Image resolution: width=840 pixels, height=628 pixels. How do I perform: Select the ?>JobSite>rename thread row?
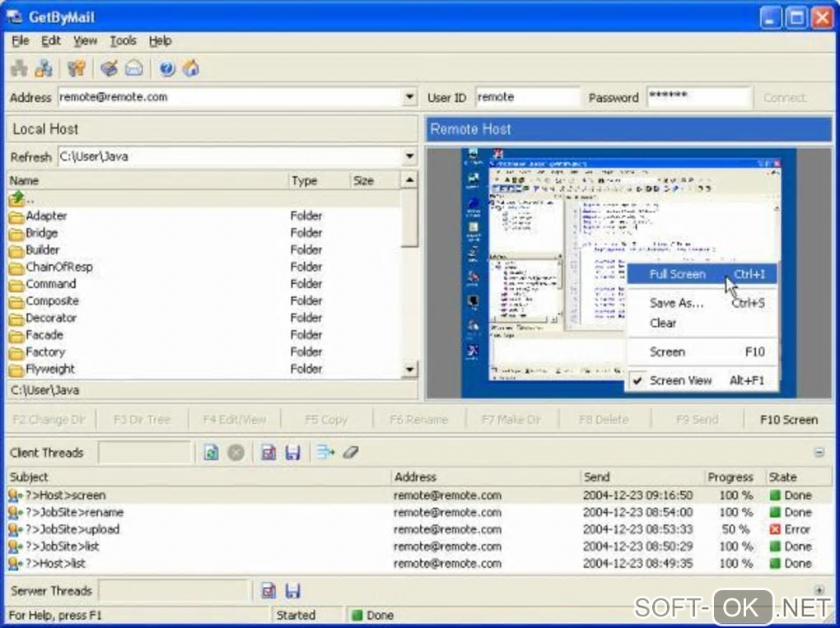419,512
